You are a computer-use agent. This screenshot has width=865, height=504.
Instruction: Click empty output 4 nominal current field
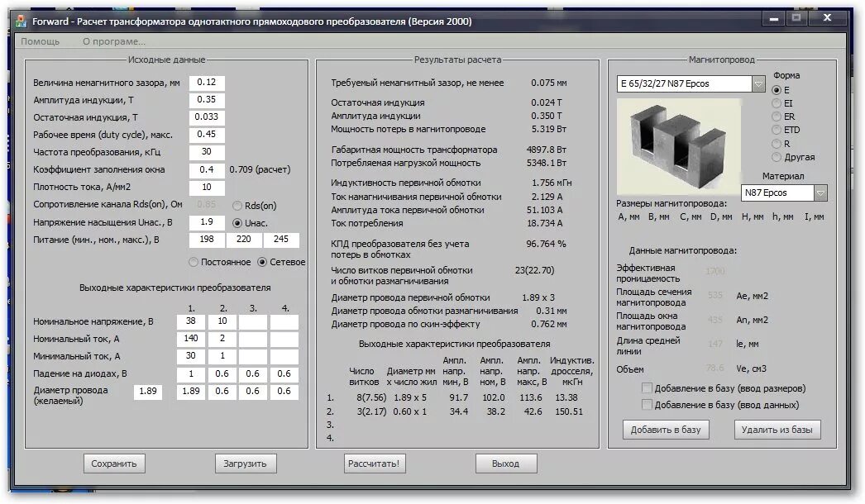click(x=284, y=339)
